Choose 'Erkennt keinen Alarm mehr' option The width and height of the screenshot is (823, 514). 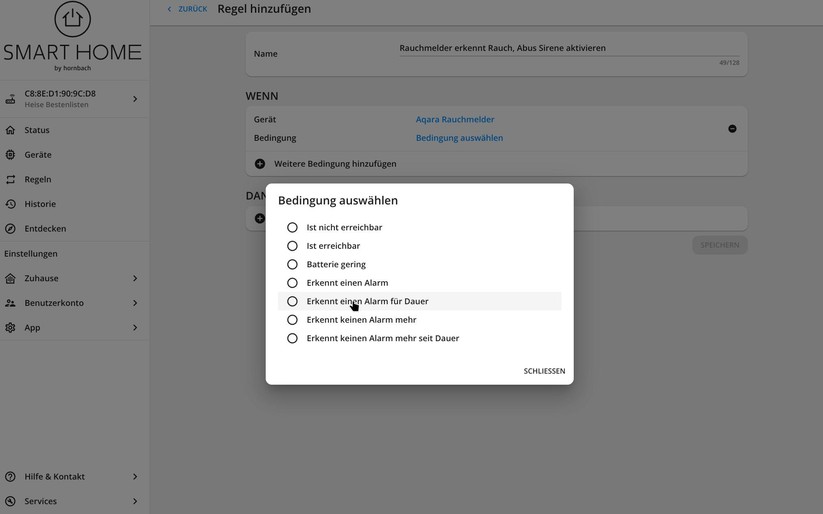click(x=292, y=320)
